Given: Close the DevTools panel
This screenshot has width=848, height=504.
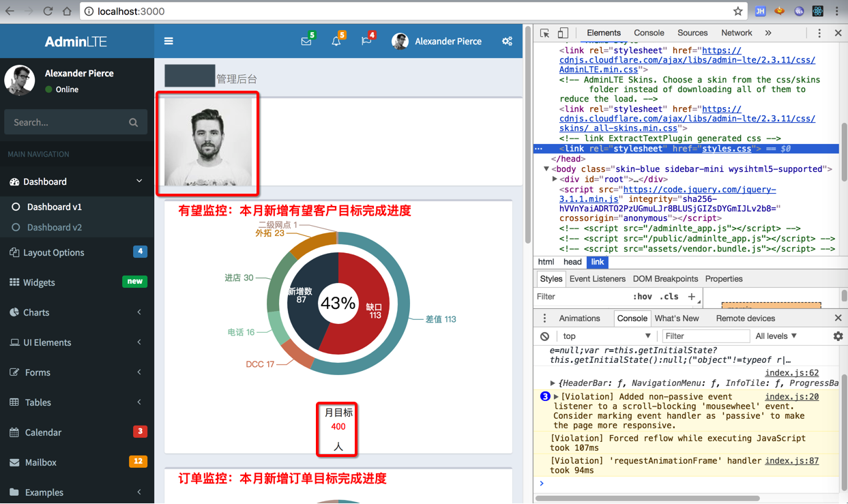Looking at the screenshot, I should 838,33.
